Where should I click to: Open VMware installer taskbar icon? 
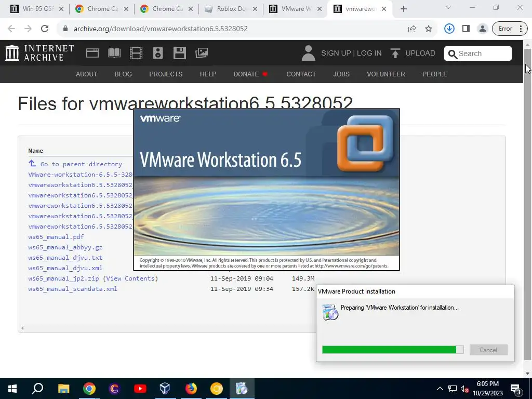point(242,389)
